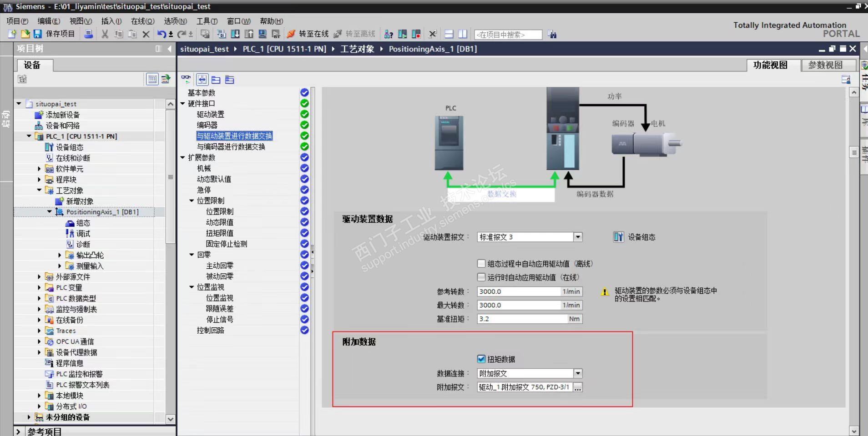The width and height of the screenshot is (868, 436).
Task: Click the 在项目中搜索 search field
Action: [508, 35]
